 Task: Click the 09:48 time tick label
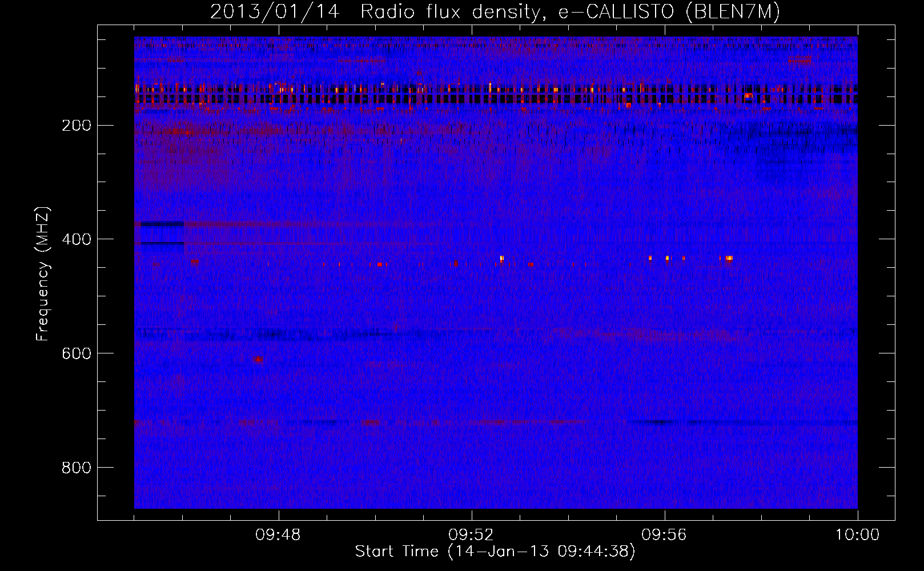pos(278,535)
